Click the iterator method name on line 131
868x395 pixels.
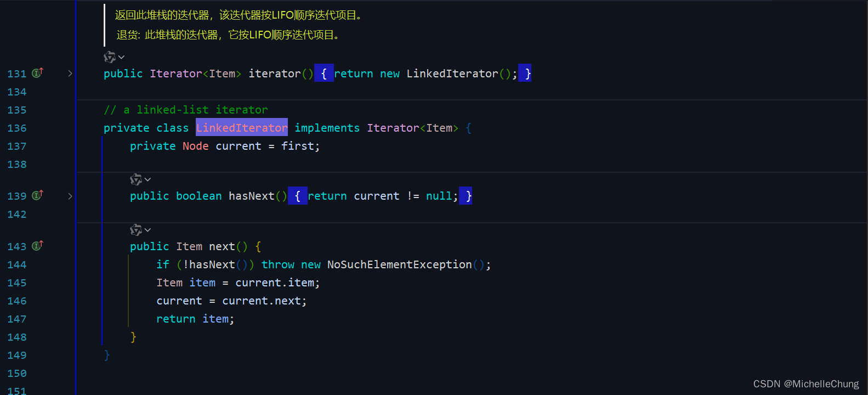coord(275,74)
